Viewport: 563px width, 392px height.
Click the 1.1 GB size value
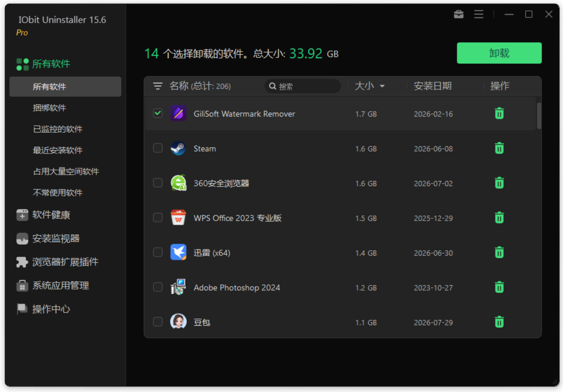[366, 322]
